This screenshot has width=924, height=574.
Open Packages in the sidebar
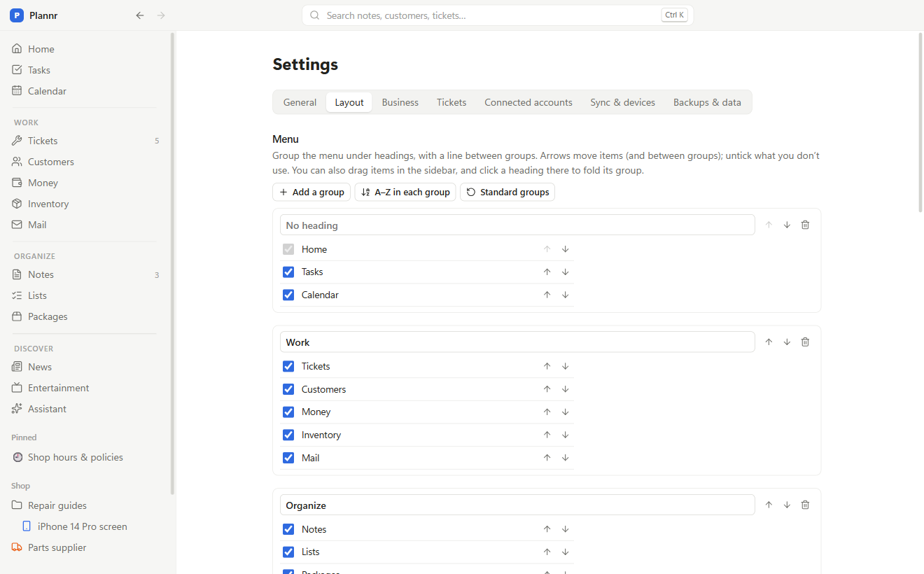click(x=85, y=316)
